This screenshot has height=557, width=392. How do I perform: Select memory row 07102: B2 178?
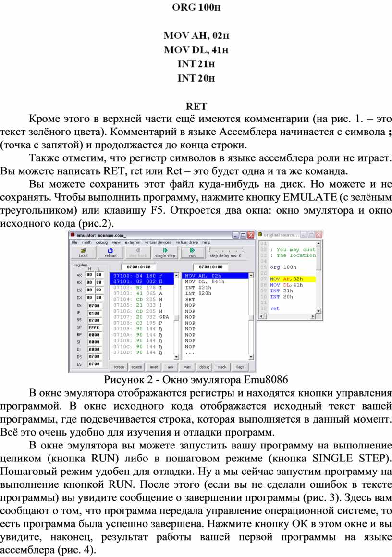pos(142,287)
